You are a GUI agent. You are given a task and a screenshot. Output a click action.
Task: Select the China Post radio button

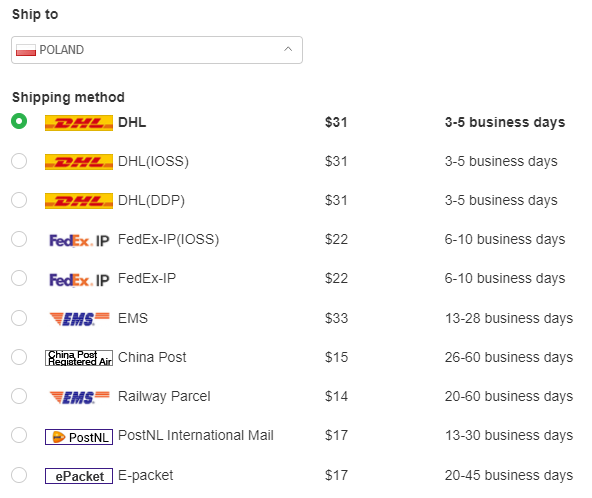pyautogui.click(x=19, y=357)
